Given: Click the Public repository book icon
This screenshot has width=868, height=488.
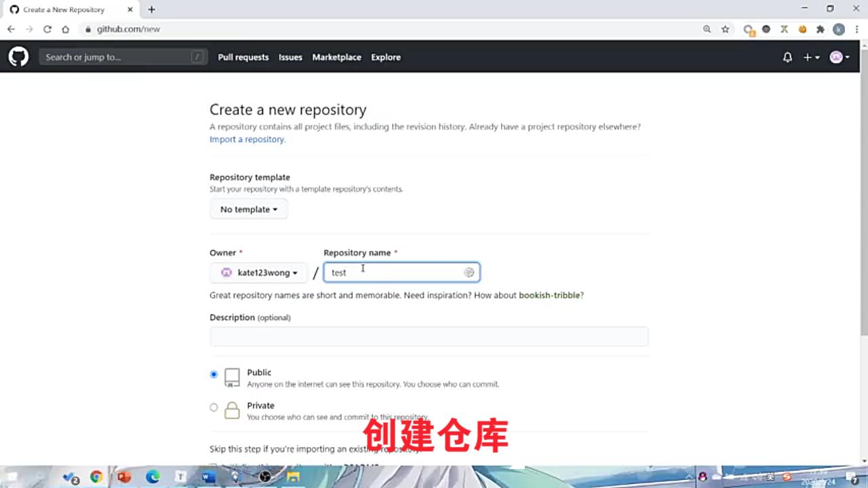Looking at the screenshot, I should (x=232, y=378).
